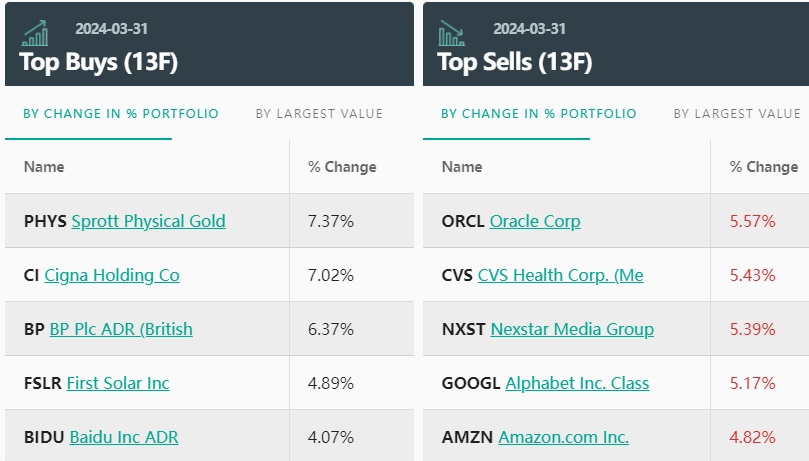Click the Top Sells '% Change' column header
Viewport: 809px width, 461px height.
(764, 167)
